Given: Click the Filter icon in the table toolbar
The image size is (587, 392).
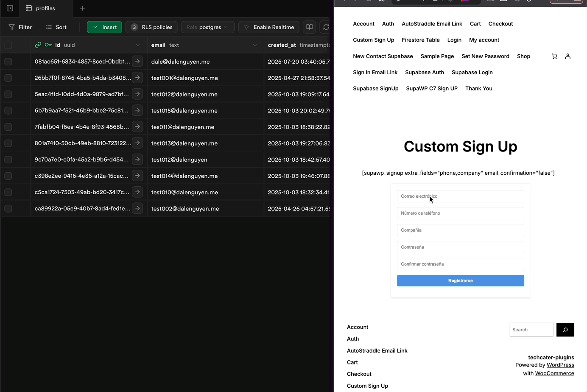Looking at the screenshot, I should [12, 27].
